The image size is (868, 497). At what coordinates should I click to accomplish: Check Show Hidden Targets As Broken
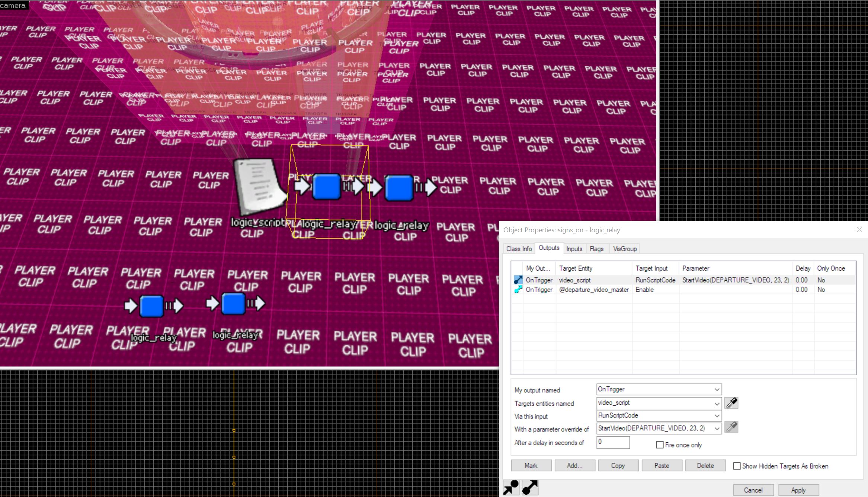click(737, 466)
